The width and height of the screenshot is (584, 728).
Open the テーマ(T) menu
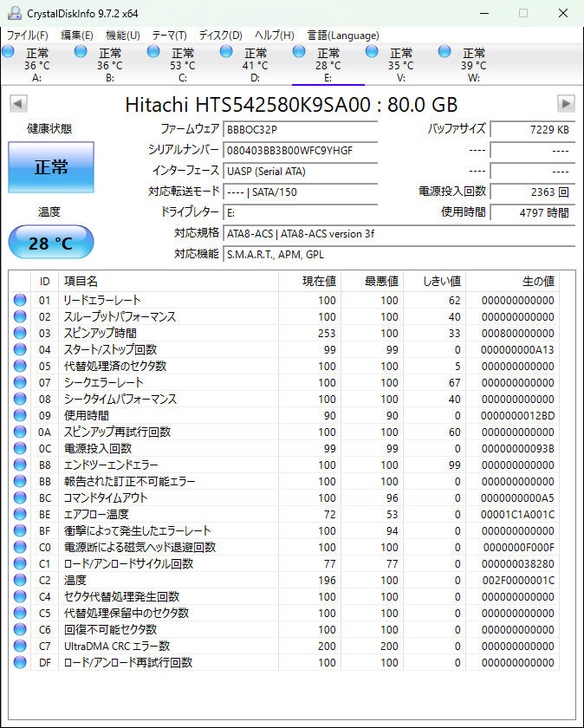point(170,36)
